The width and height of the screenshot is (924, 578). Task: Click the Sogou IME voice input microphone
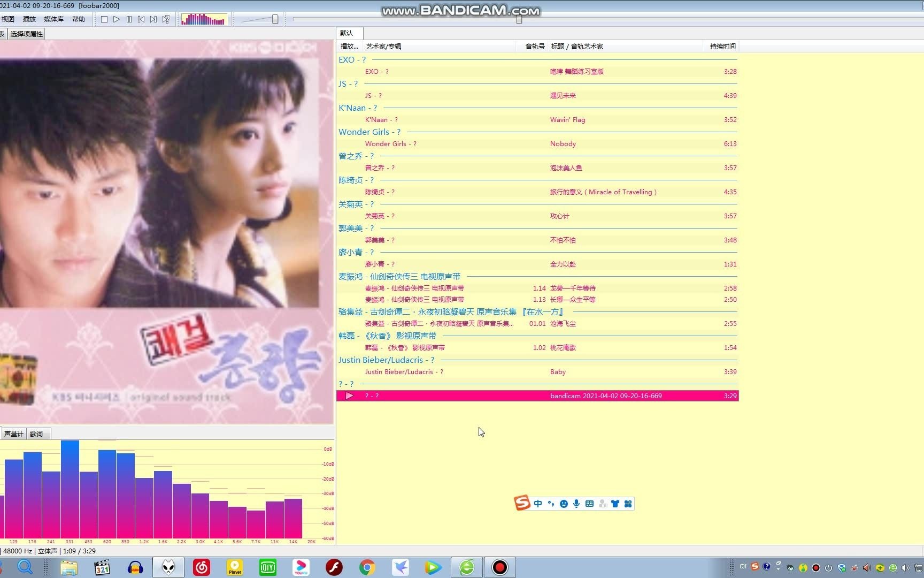point(576,504)
